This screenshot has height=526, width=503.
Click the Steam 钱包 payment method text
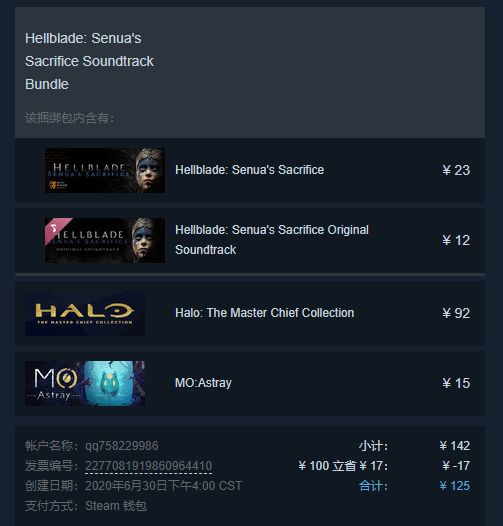[116, 506]
